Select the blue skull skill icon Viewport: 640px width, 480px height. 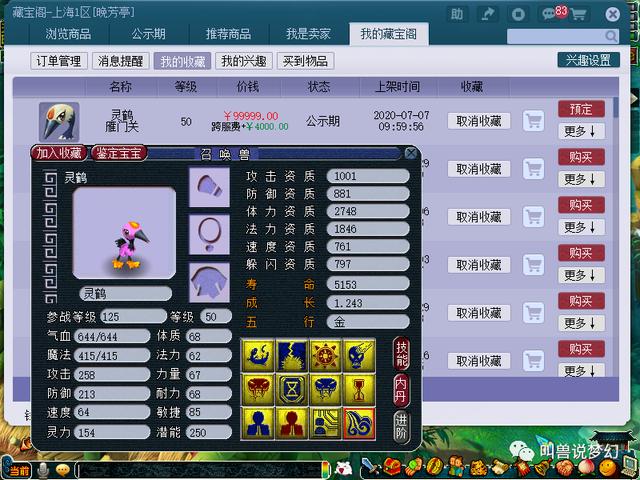pos(359,355)
